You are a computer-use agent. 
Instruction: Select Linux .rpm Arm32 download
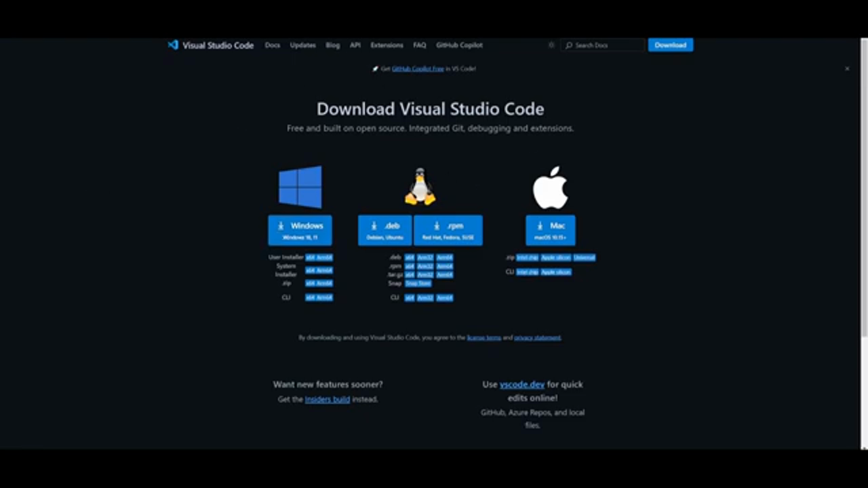425,266
